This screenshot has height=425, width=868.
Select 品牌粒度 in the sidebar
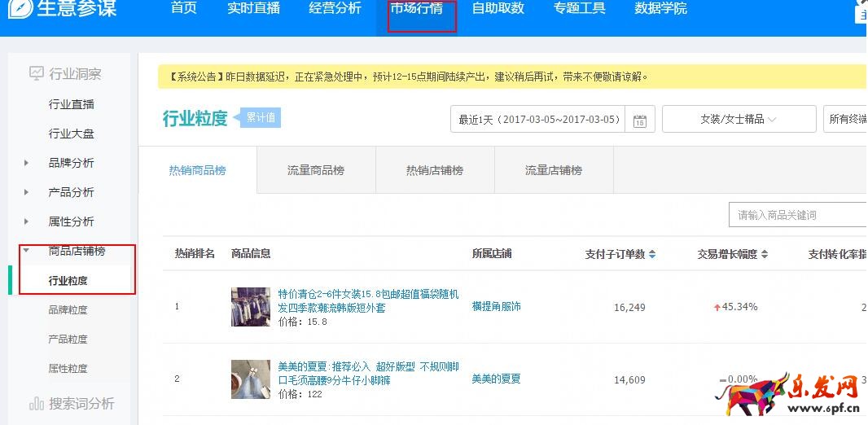[x=68, y=309]
